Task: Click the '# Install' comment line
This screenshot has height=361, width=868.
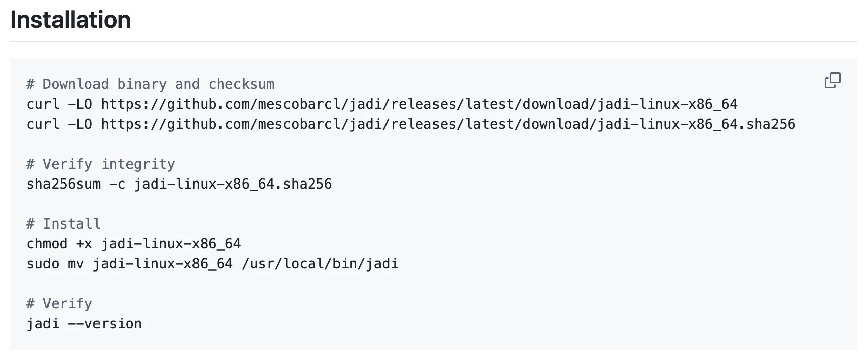Action: (64, 224)
